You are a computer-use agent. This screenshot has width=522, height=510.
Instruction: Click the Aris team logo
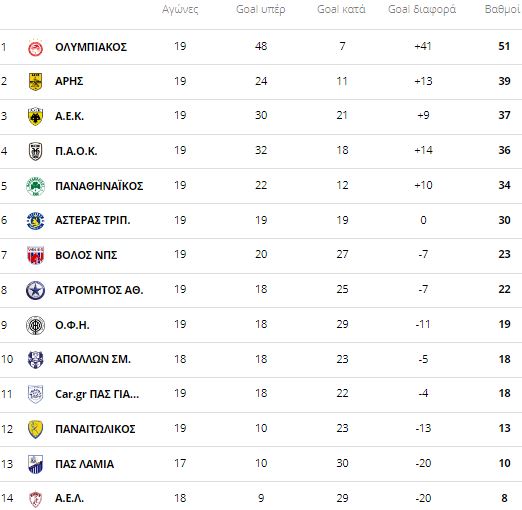point(35,82)
